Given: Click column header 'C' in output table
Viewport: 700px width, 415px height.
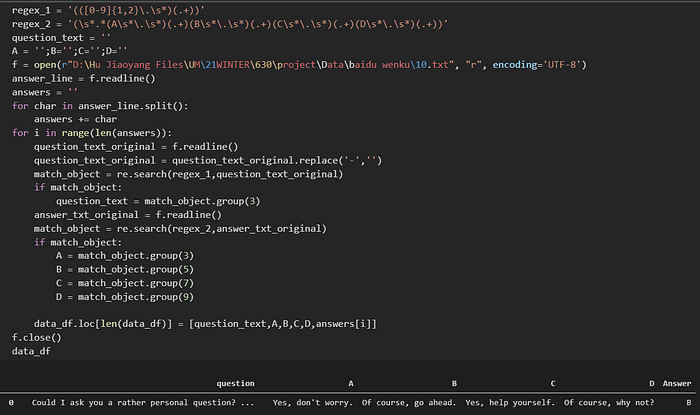Looking at the screenshot, I should point(553,383).
